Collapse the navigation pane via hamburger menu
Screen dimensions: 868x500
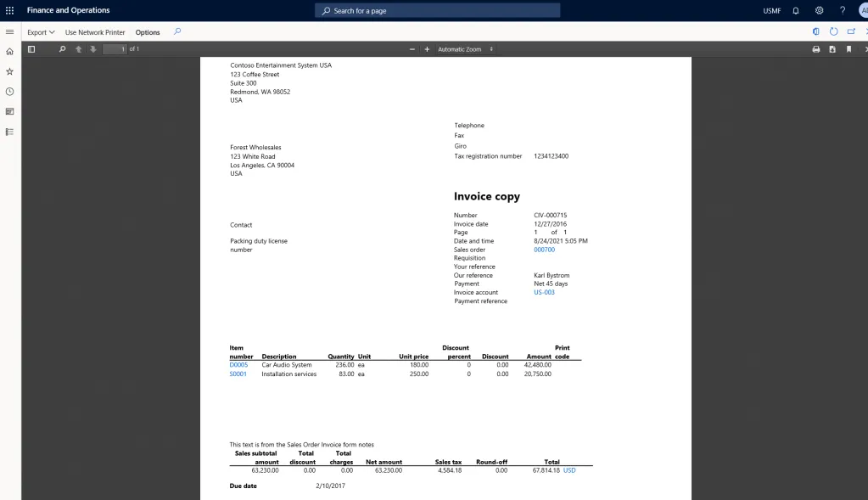[x=9, y=31]
